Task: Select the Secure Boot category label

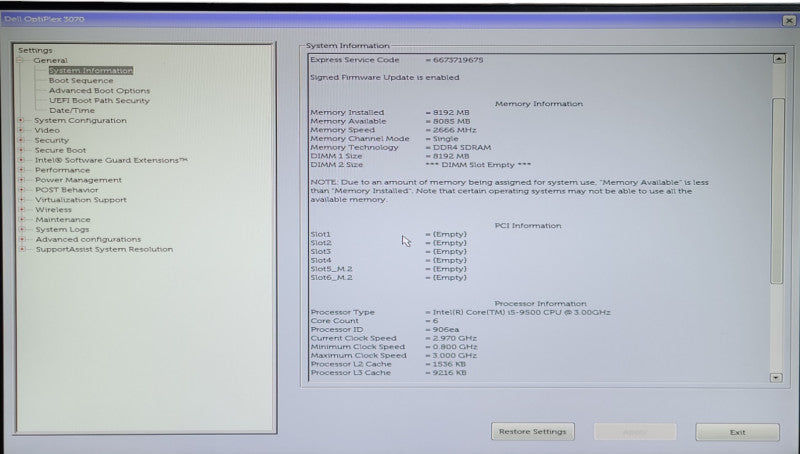Action: (60, 150)
